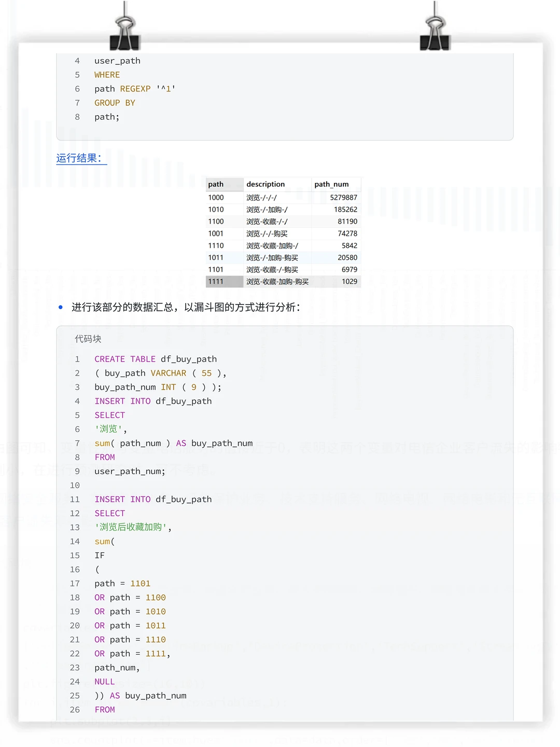
Task: Click the 浏览-/-/-/ description cell
Action: click(x=262, y=197)
